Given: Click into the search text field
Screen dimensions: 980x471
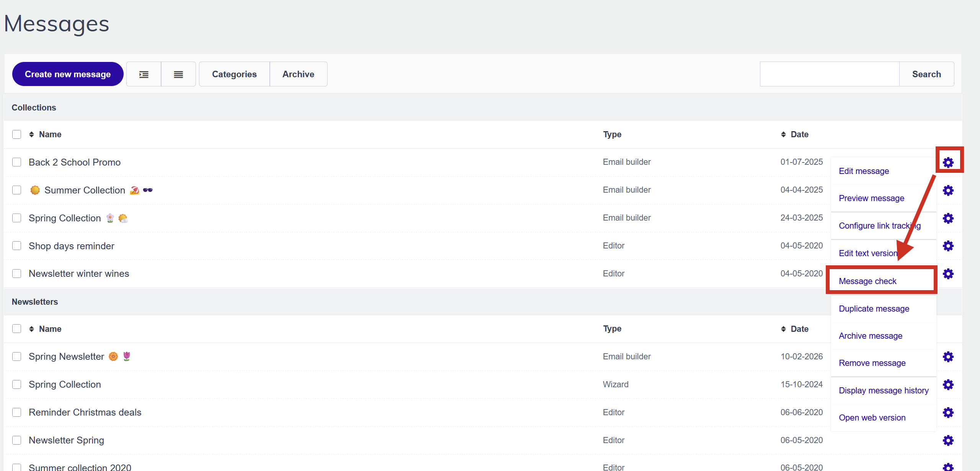Looking at the screenshot, I should 829,74.
